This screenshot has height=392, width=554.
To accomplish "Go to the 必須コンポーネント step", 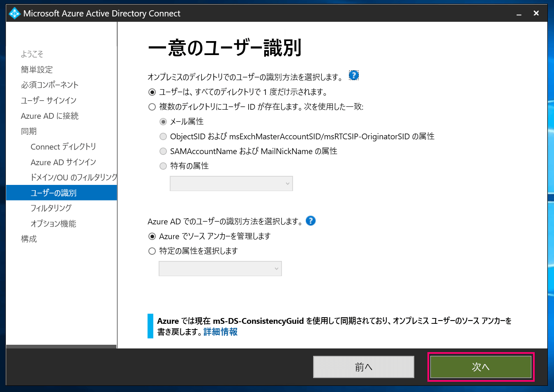I will pos(50,85).
